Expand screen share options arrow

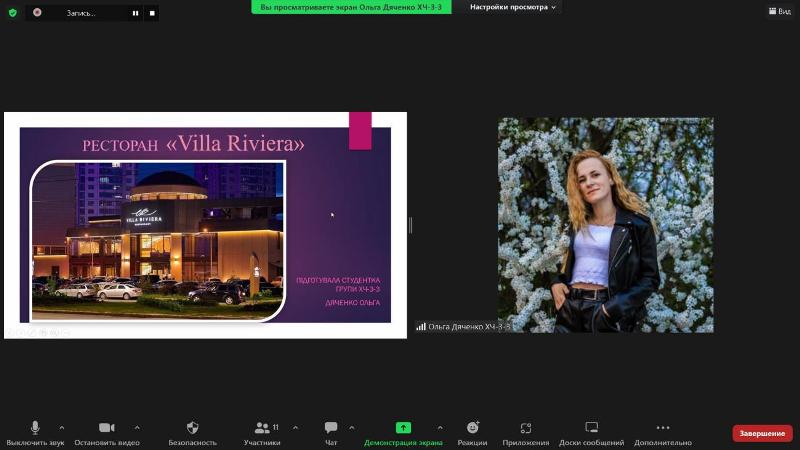440,428
